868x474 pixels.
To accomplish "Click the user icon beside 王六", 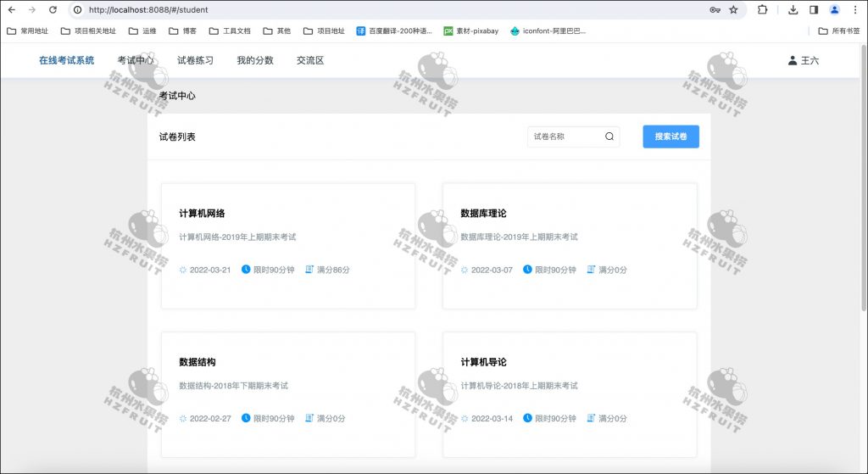I will (793, 60).
